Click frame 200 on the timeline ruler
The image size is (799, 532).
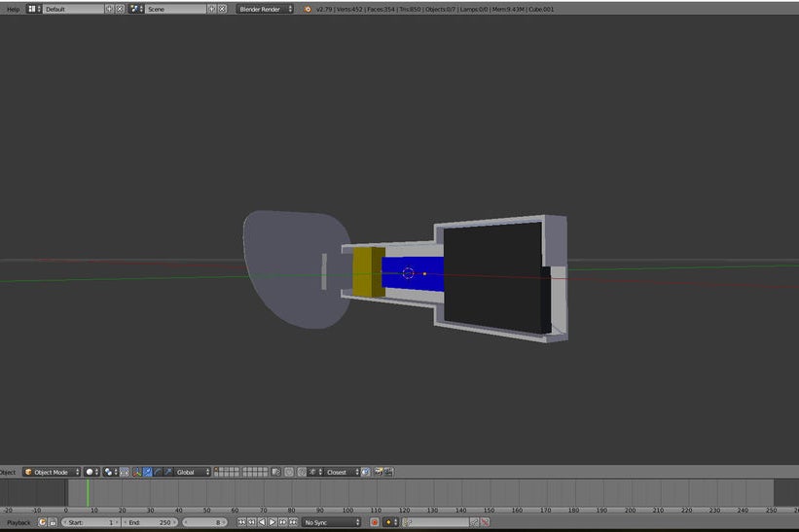(630, 510)
